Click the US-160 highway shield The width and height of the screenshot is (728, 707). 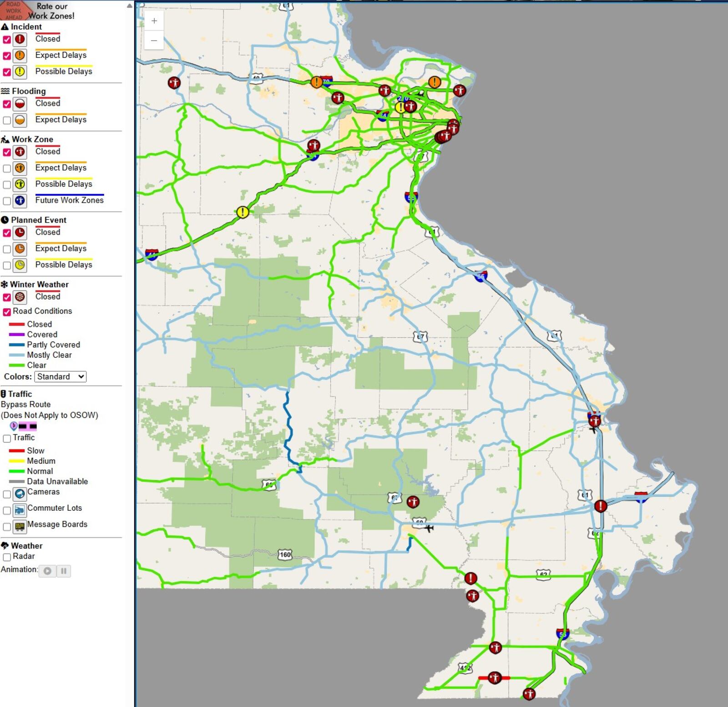pos(285,554)
